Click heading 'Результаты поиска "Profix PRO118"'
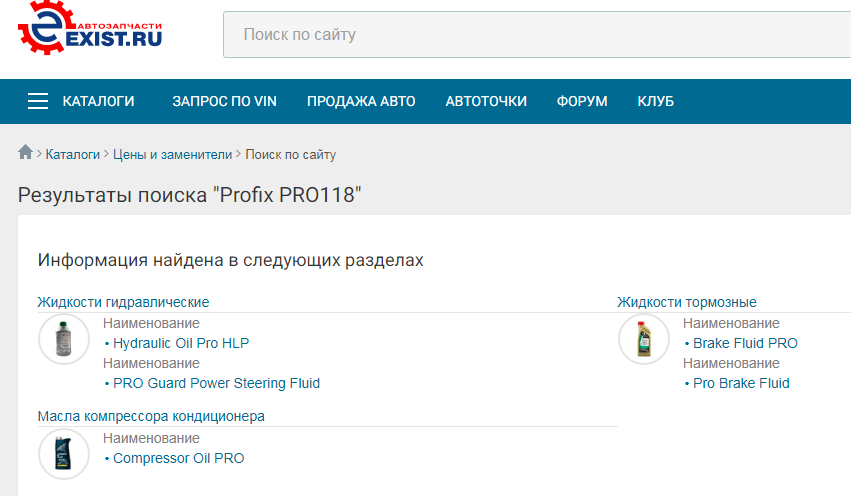The image size is (851, 496). click(189, 195)
